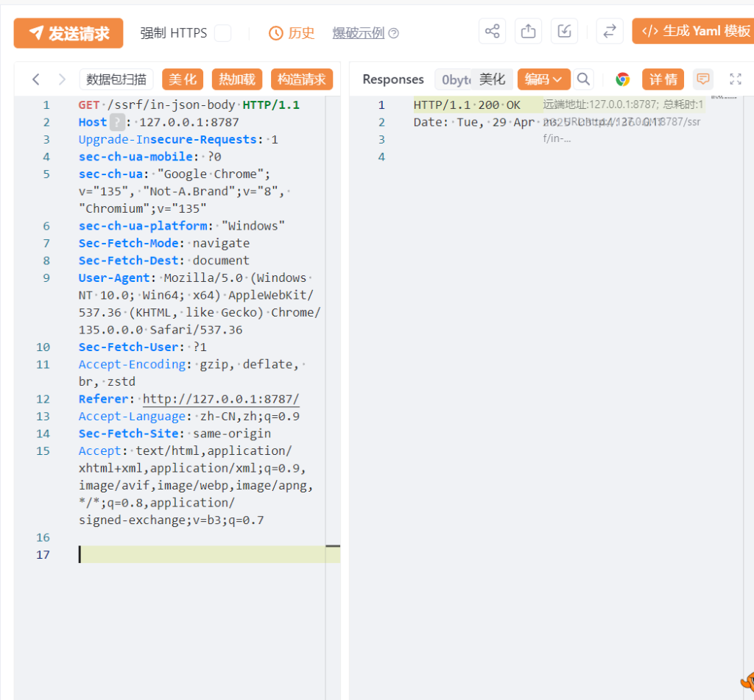
Task: Click the orange comment bubble icon
Action: [703, 79]
